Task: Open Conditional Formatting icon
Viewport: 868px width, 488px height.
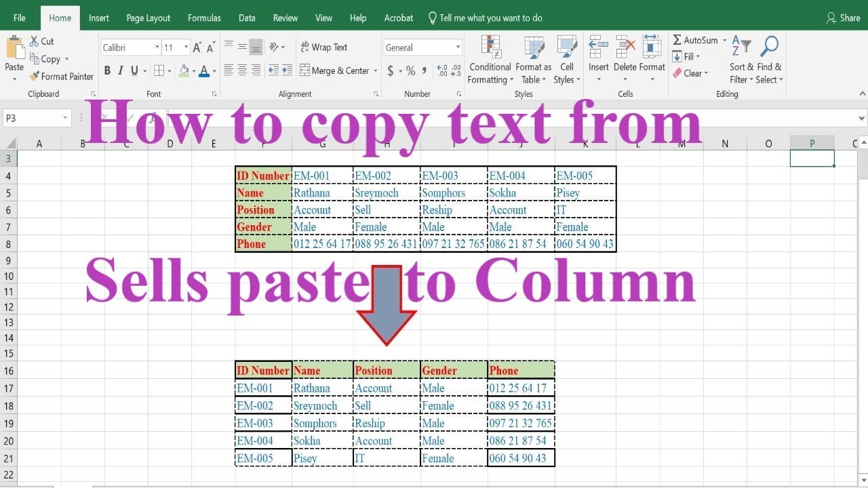Action: [490, 47]
